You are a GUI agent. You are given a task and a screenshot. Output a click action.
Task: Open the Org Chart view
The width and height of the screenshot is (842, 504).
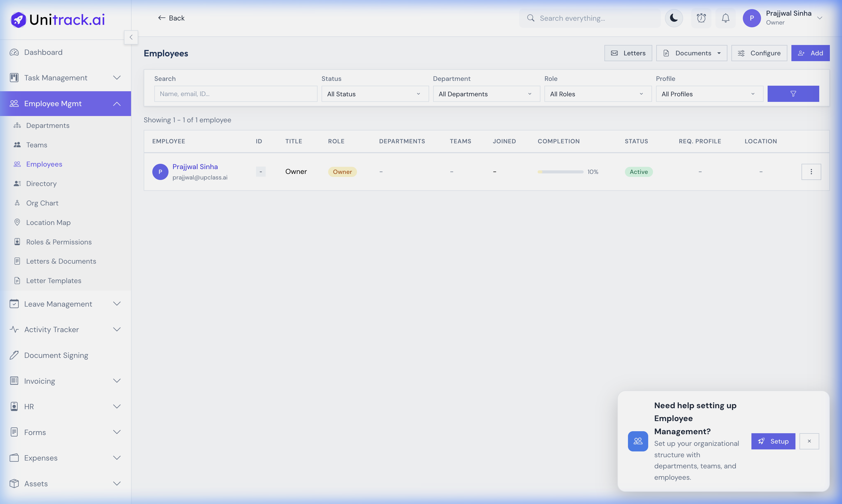[x=43, y=203]
